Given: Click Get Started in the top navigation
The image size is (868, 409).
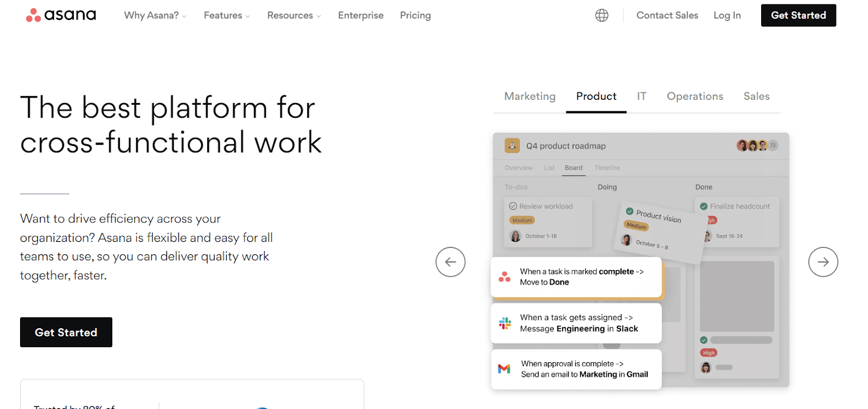Looking at the screenshot, I should coord(799,15).
